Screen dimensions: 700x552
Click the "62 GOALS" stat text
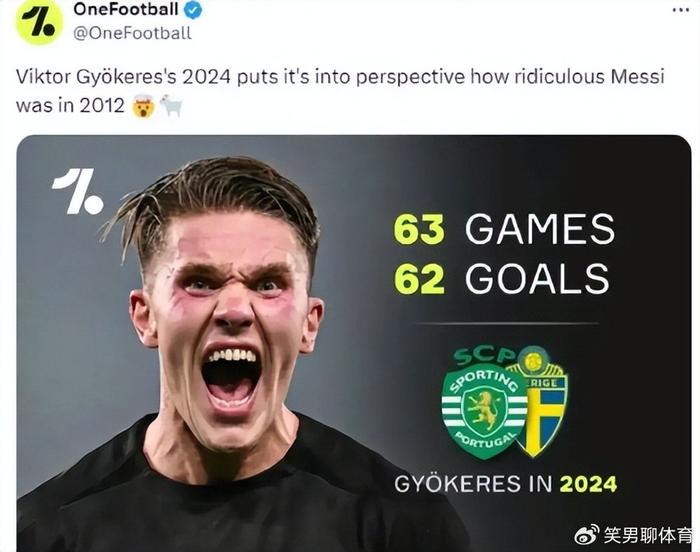tap(501, 278)
